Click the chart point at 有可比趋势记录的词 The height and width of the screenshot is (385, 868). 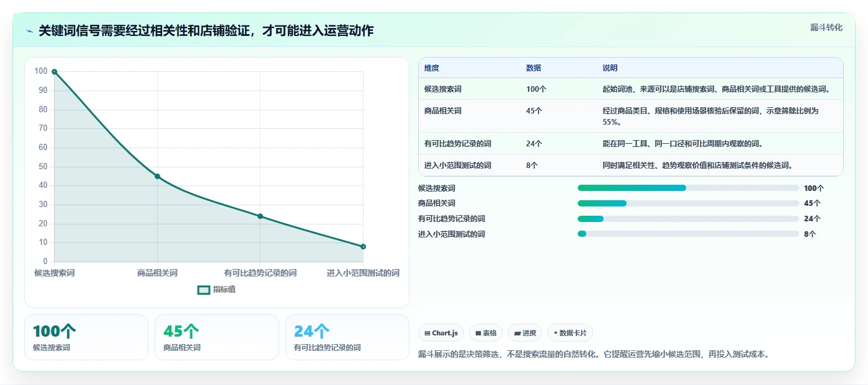[x=261, y=216]
